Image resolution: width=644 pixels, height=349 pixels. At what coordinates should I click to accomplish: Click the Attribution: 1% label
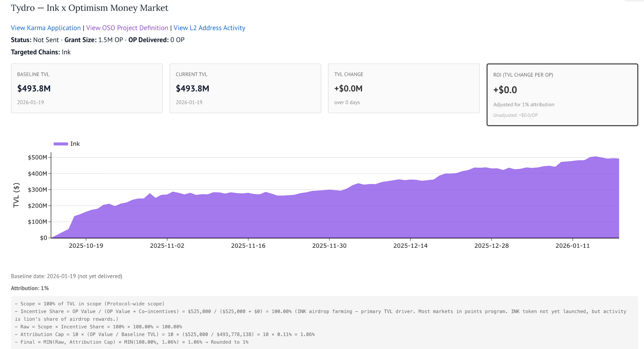coord(30,288)
